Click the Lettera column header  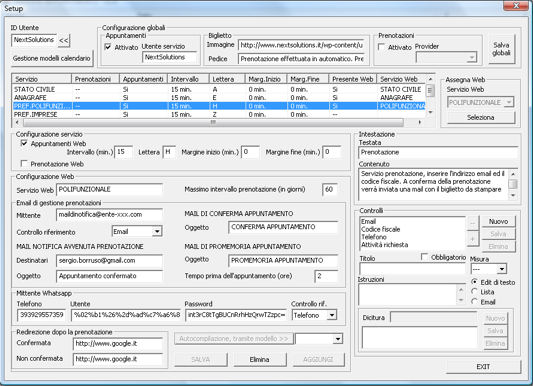coord(227,79)
